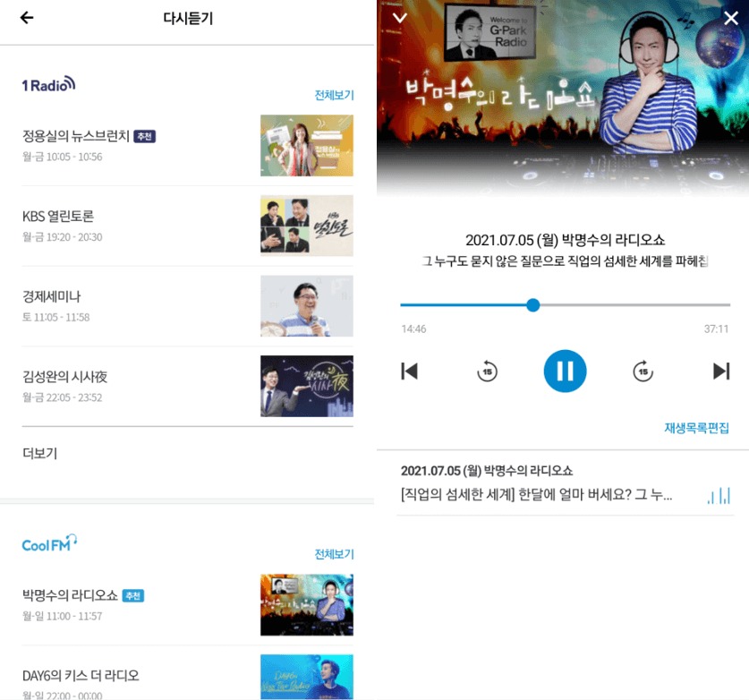The image size is (749, 700).
Task: Collapse the player with the down chevron
Action: (399, 17)
